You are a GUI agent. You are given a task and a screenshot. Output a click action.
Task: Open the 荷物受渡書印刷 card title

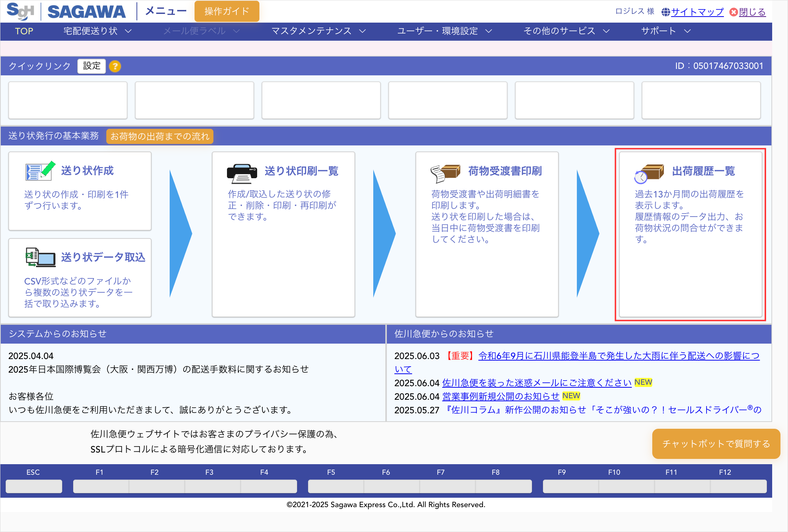click(505, 171)
